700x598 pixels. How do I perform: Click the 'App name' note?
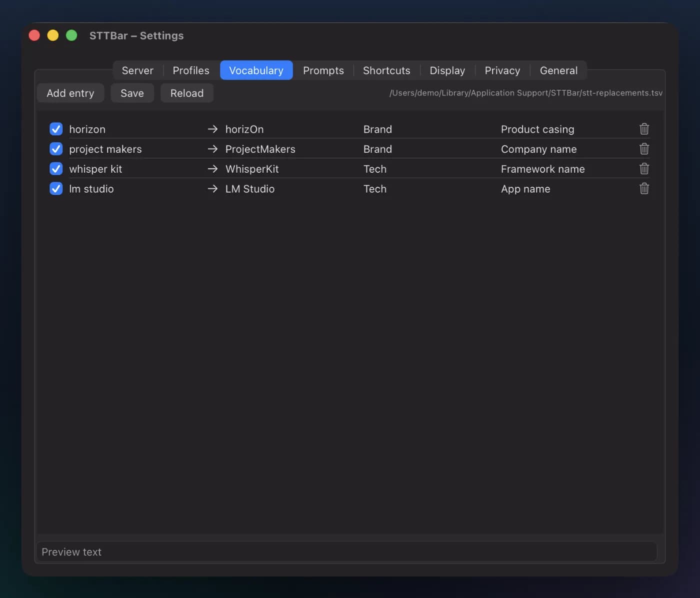(525, 189)
